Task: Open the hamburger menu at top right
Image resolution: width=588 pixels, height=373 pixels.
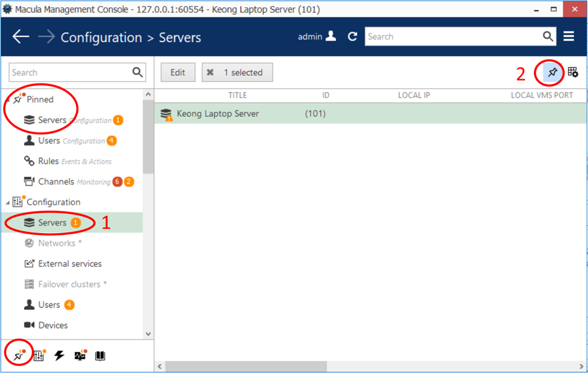Action: 569,36
